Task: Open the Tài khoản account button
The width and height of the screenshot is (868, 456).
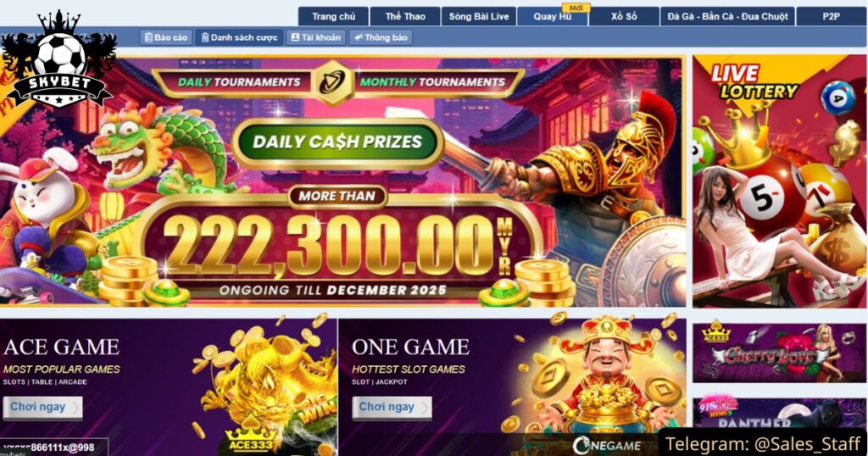Action: coord(316,37)
